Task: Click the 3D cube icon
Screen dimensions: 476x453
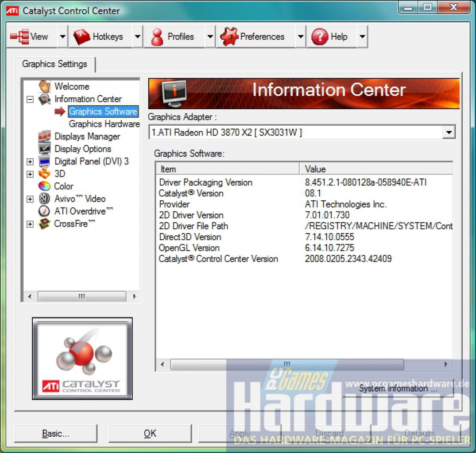Action: [x=44, y=174]
